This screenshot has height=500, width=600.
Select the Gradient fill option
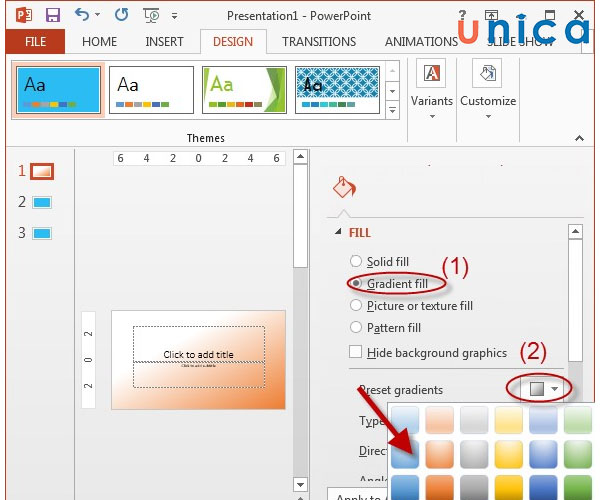(389, 283)
